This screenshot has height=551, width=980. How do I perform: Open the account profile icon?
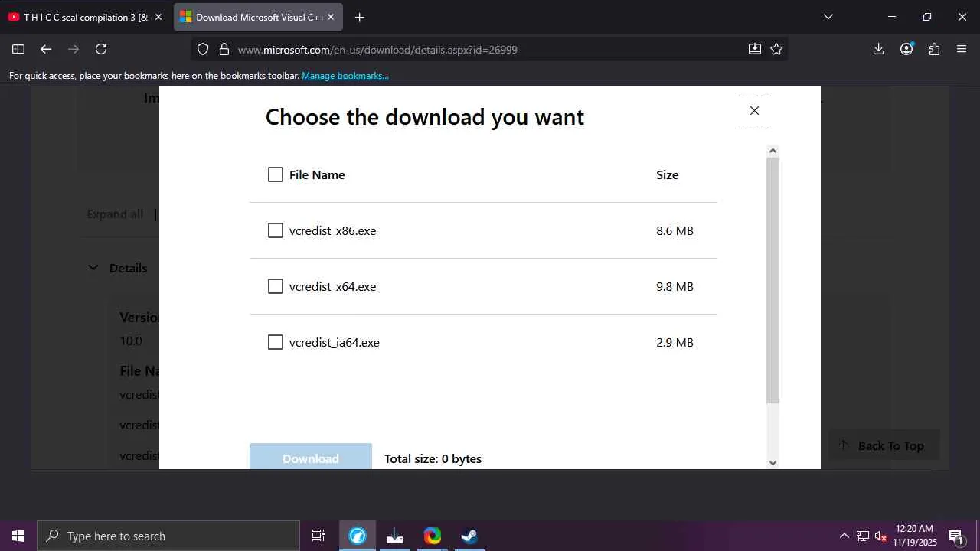[906, 49]
